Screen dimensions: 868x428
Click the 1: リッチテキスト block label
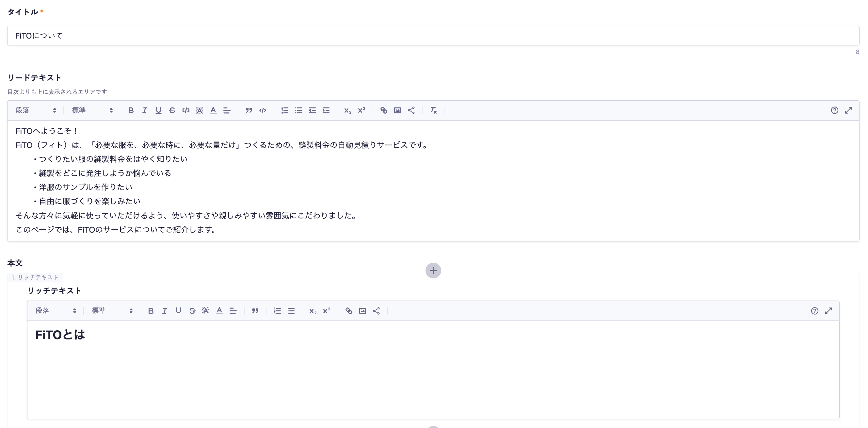35,277
